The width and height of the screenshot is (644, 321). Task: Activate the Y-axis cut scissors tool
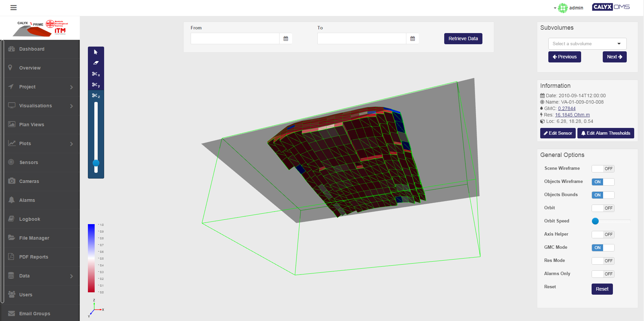click(96, 85)
